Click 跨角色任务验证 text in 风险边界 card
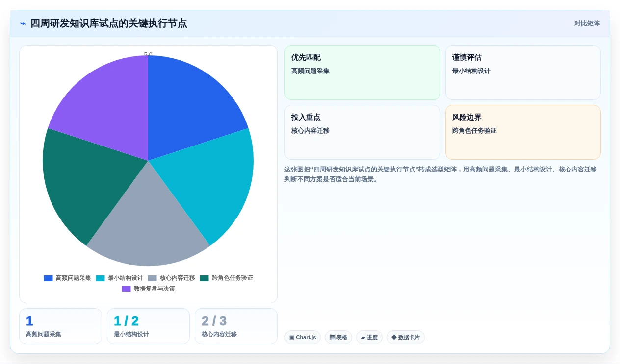 click(x=474, y=131)
